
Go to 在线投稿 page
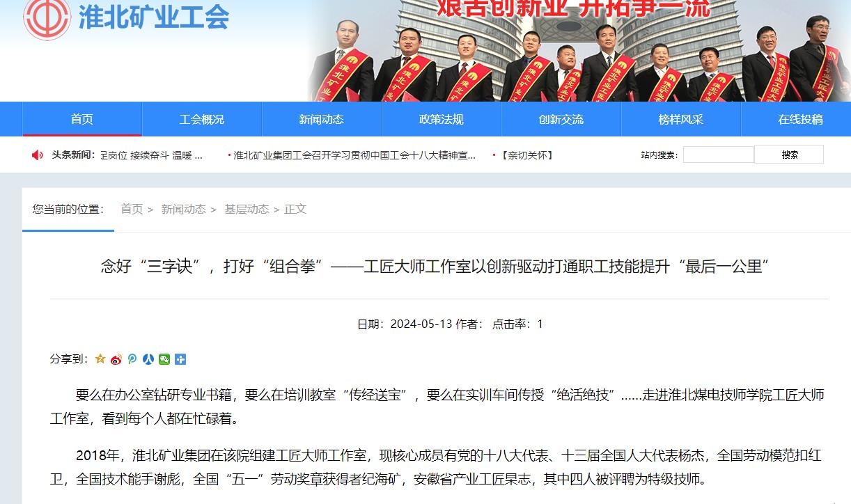point(800,119)
